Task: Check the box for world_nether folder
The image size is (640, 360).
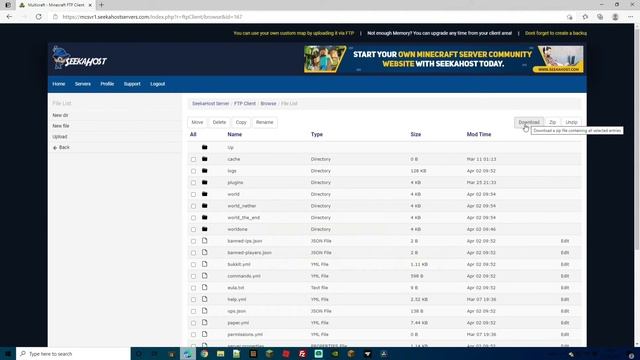Action: coord(193,206)
